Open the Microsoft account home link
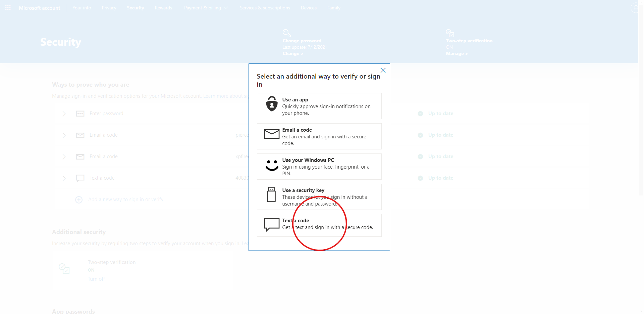The height and width of the screenshot is (314, 644). coord(40,8)
